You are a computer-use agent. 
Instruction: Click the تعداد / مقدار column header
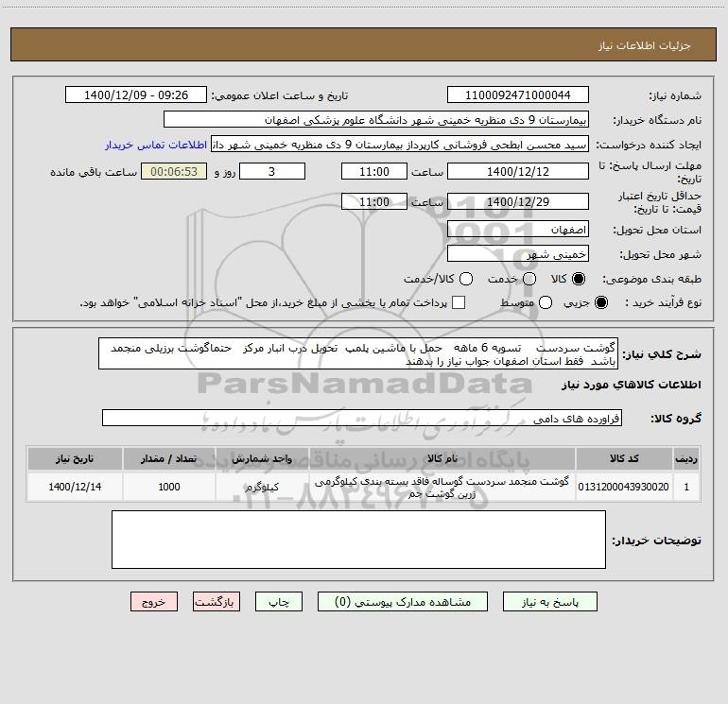pyautogui.click(x=169, y=458)
